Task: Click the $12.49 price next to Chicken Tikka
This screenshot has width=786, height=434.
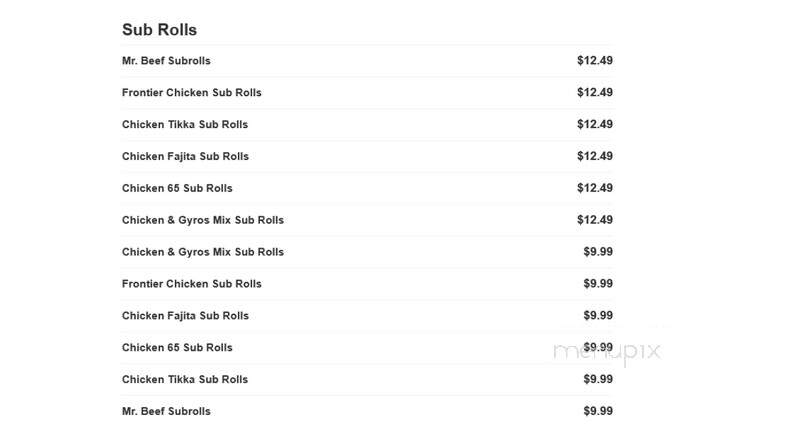Action: (595, 124)
